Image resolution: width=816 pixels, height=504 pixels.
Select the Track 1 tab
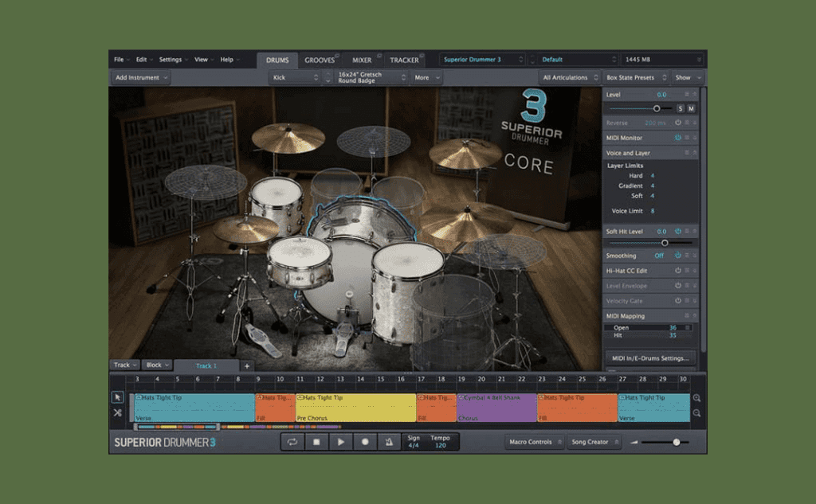click(206, 365)
